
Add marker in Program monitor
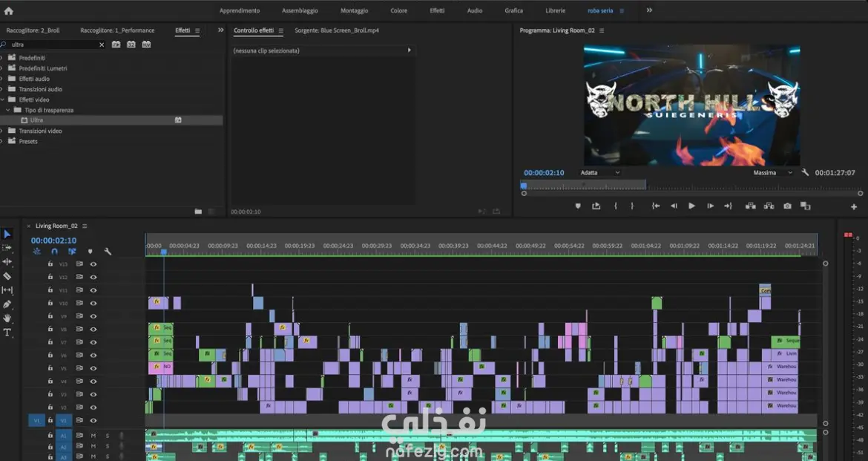pos(578,206)
